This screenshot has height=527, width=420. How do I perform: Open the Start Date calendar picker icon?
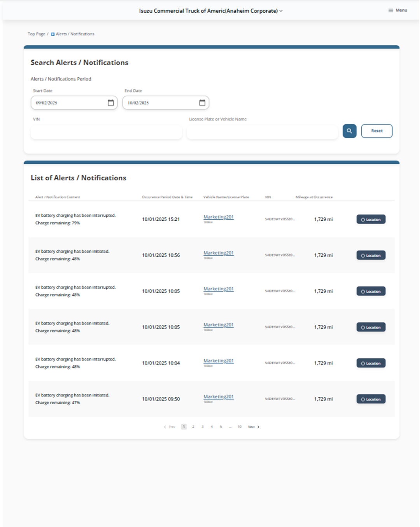(111, 103)
